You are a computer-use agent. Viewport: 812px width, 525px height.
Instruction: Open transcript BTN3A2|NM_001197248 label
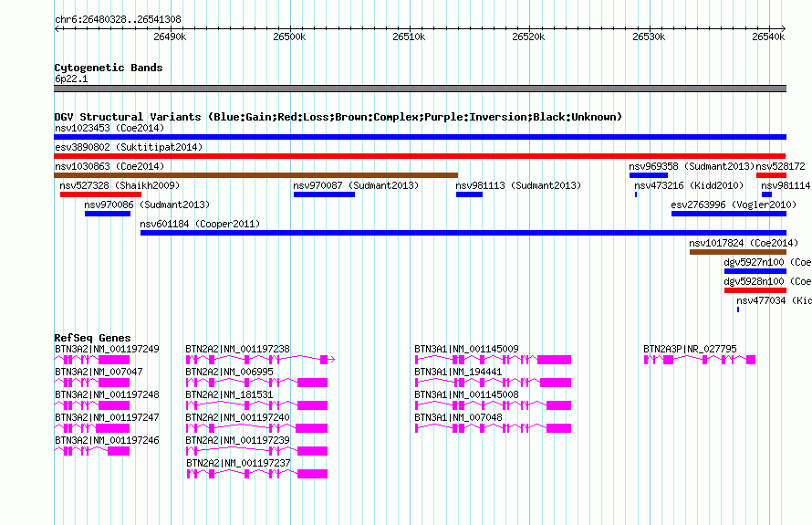click(107, 395)
